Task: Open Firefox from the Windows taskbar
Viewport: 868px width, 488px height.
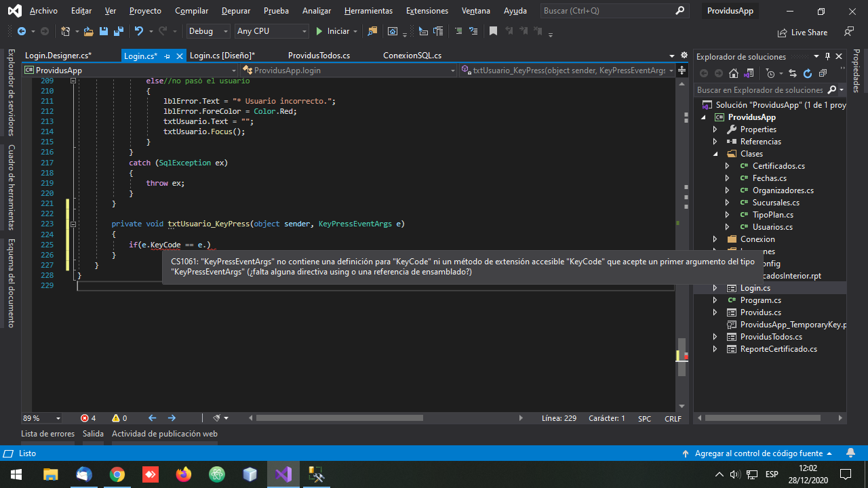Action: coord(184,474)
